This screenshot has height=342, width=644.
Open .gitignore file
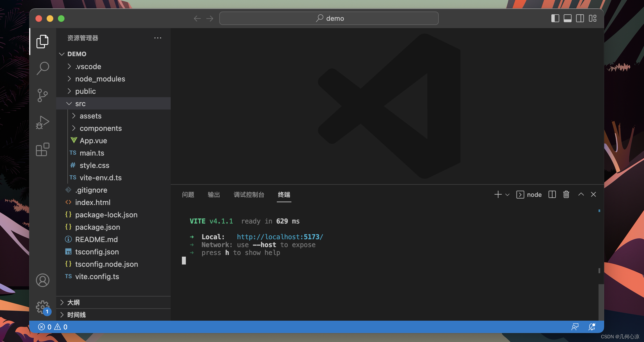pos(113,190)
